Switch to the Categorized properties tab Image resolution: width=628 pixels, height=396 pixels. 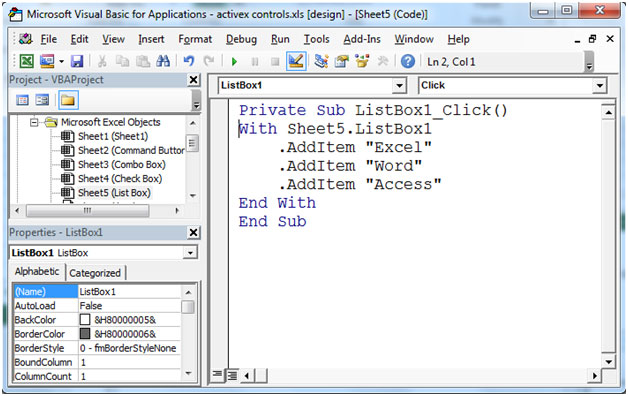coord(95,273)
